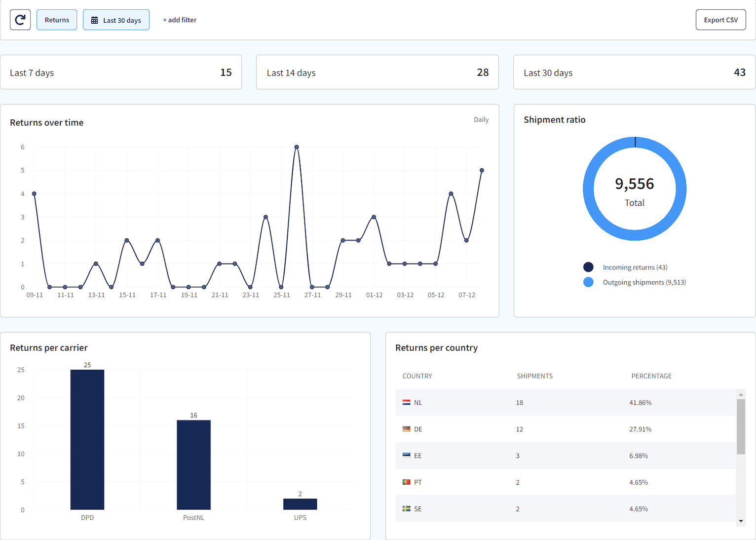The height and width of the screenshot is (540, 756).
Task: Click the calendar icon on the date filter
Action: point(94,20)
